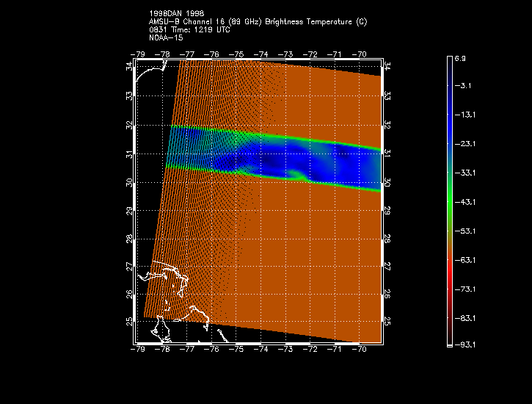
Task: Click the '-79' longitude label on top axis
Action: [138, 54]
